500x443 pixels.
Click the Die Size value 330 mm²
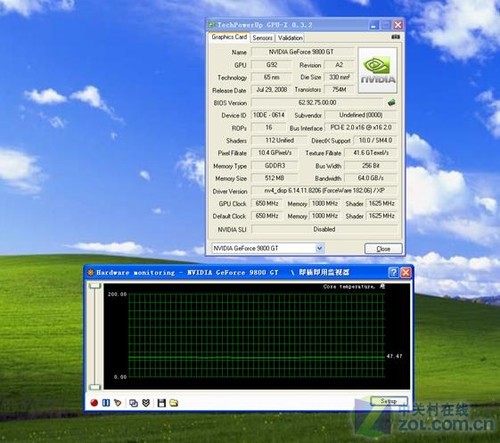[339, 77]
